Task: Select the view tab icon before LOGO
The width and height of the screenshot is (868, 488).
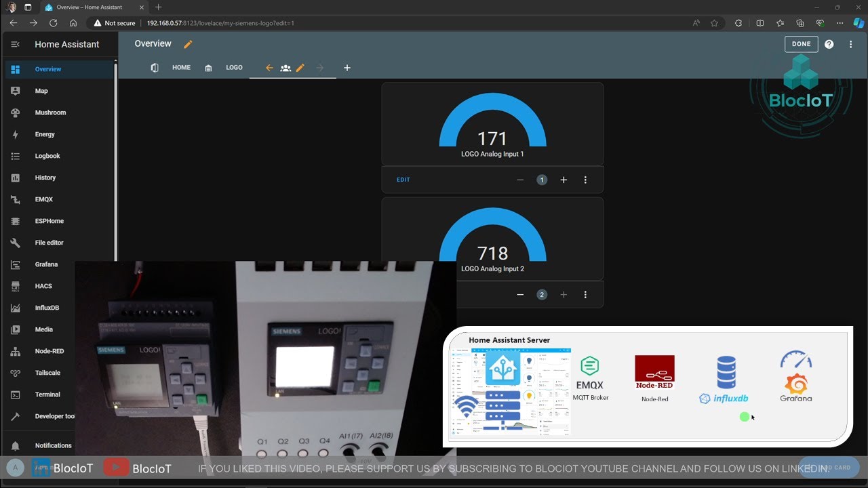Action: (208, 68)
